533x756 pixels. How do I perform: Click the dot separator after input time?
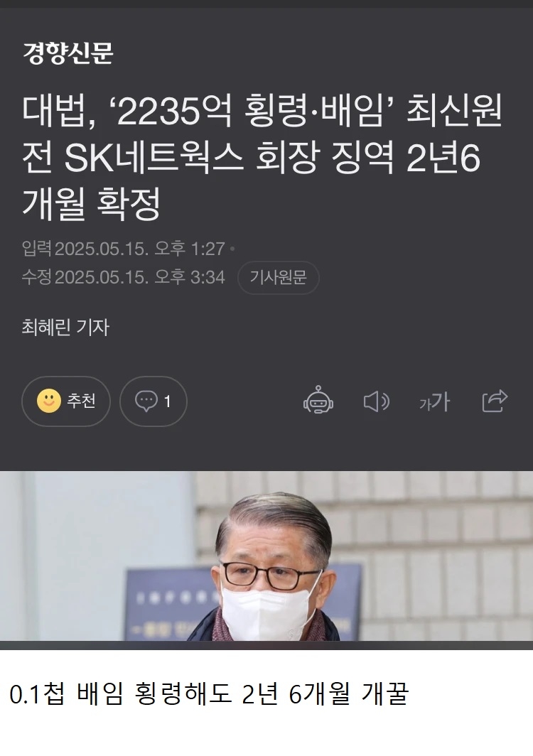[232, 249]
